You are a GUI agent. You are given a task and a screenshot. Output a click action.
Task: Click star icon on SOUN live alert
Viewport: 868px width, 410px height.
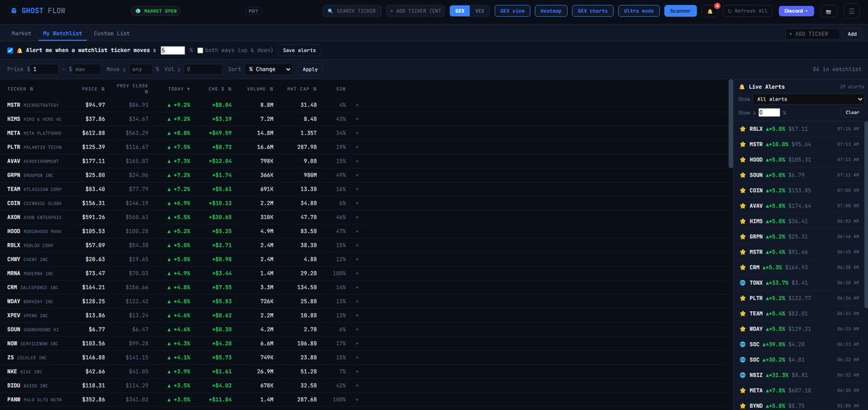(x=743, y=175)
